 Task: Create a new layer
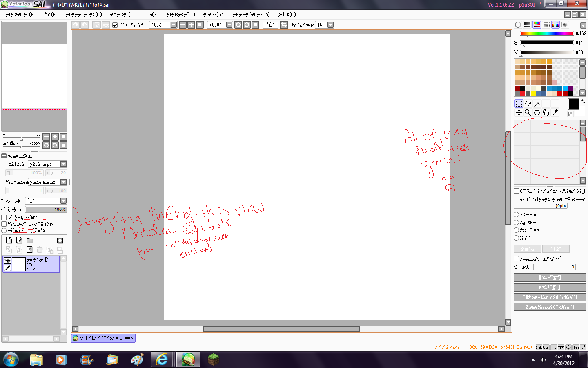pos(9,240)
